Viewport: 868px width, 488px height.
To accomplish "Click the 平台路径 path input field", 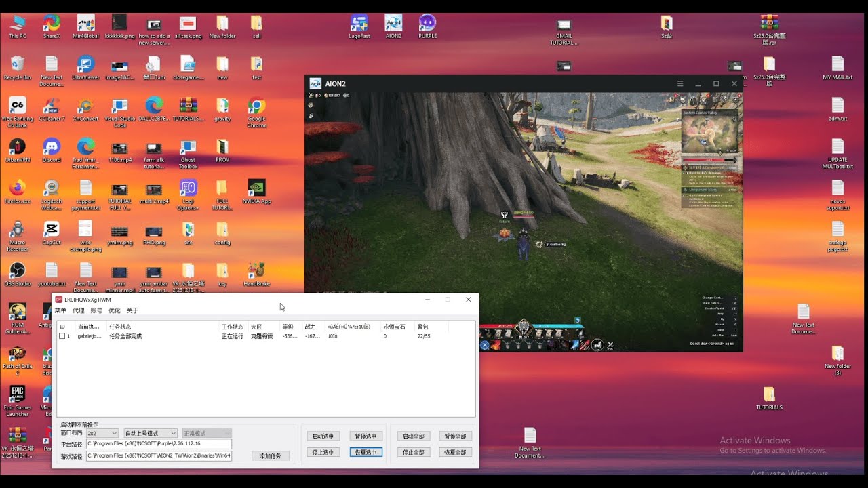I will [x=159, y=444].
